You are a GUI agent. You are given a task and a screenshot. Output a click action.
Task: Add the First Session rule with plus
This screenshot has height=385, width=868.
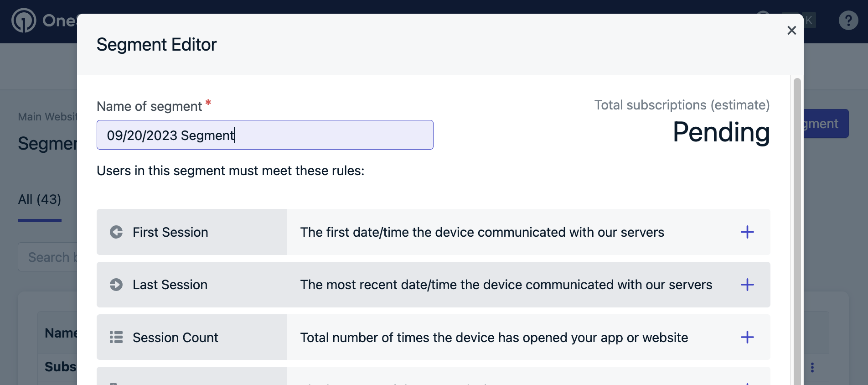747,232
